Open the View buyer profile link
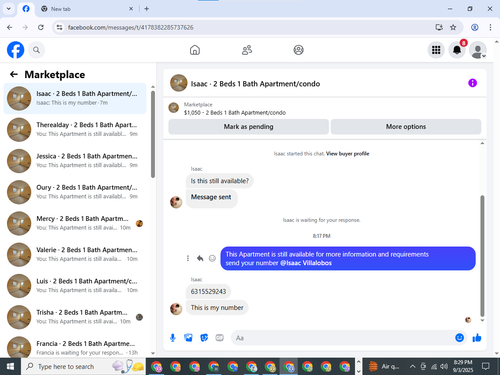 [347, 154]
